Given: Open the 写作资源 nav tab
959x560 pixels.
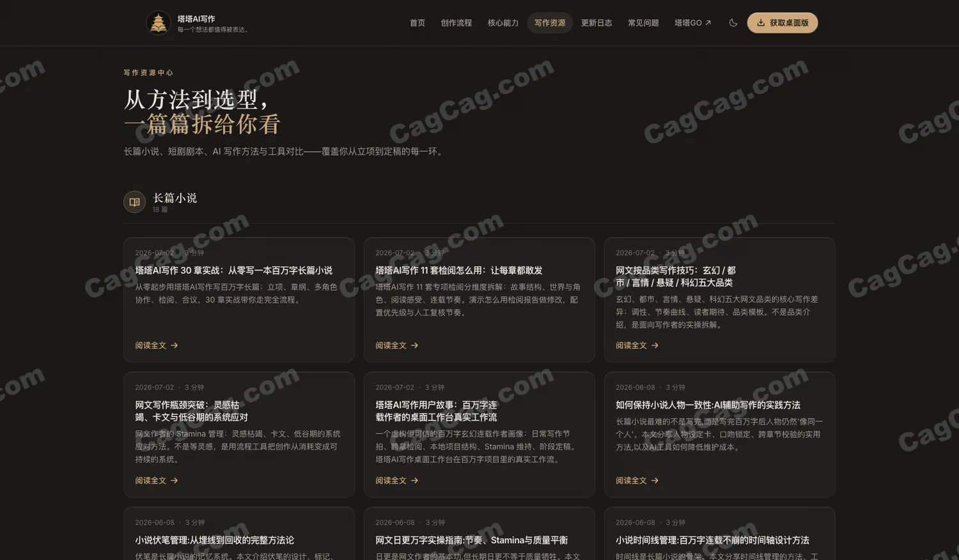Looking at the screenshot, I should pyautogui.click(x=550, y=23).
